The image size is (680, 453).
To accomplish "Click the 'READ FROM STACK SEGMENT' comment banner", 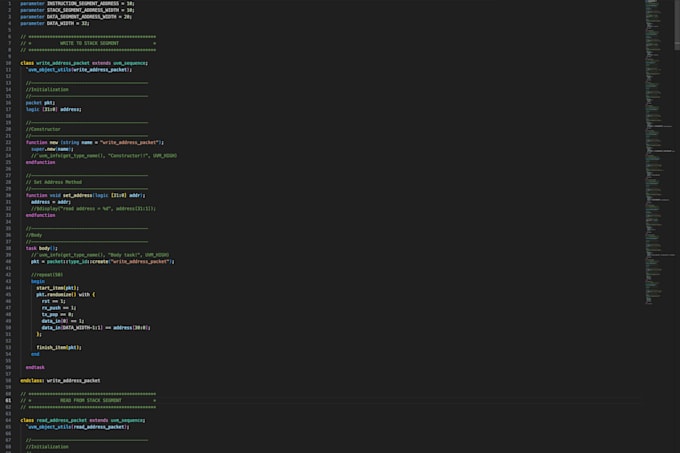I will coord(91,401).
